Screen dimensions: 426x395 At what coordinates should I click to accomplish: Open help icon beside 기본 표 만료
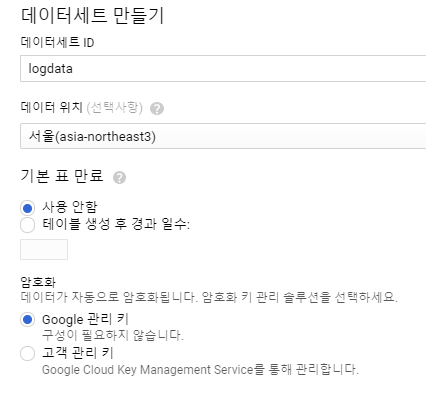click(119, 177)
